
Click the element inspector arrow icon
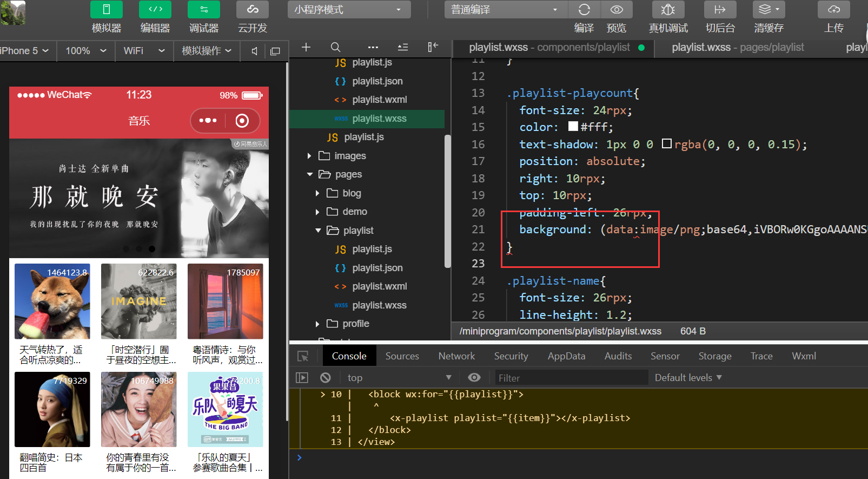pos(303,356)
